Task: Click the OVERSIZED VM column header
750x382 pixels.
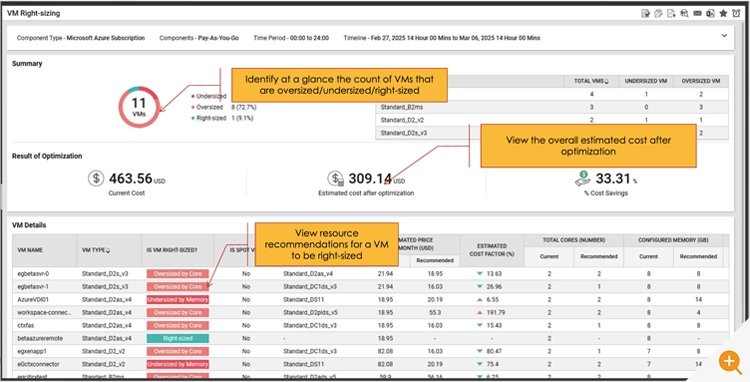Action: (x=701, y=82)
